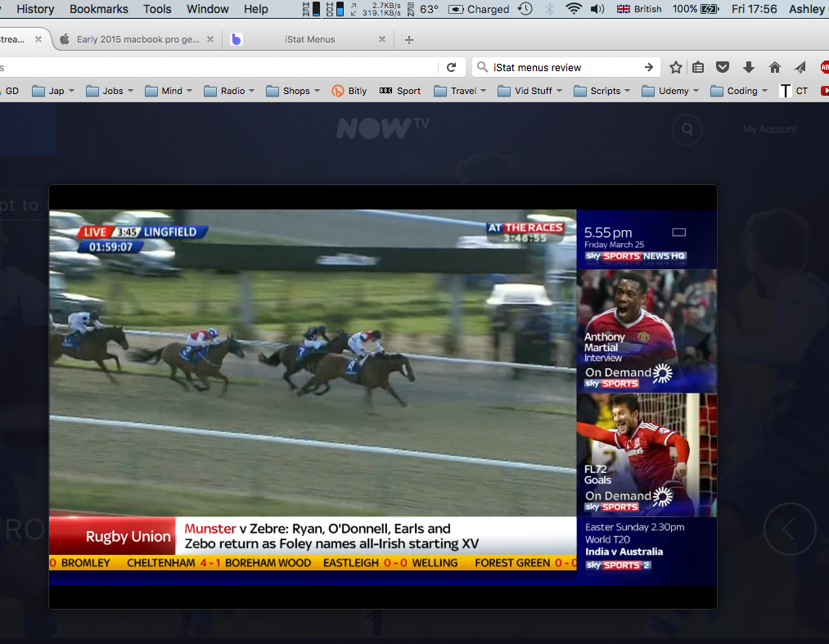Open the battery 100% status icon
The height and width of the screenshot is (644, 829).
coord(696,9)
